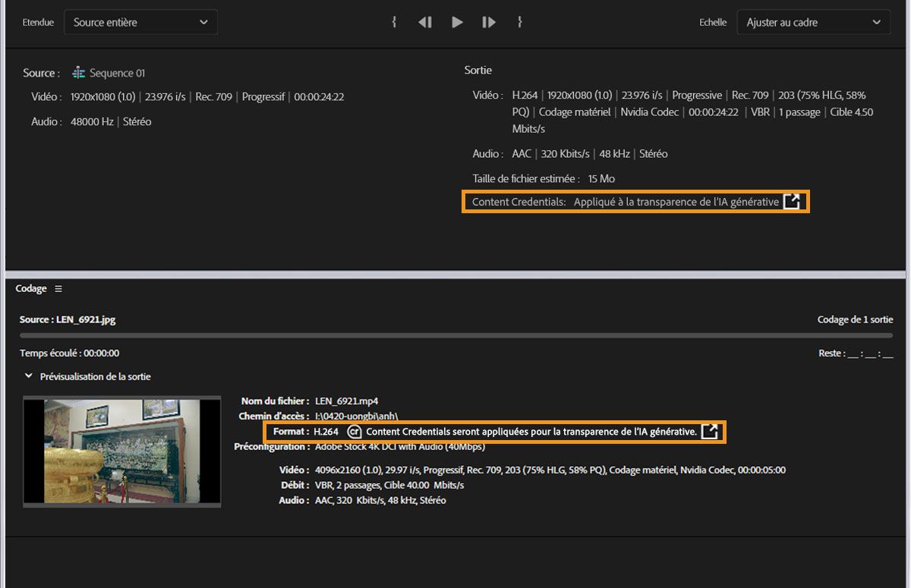
Task: Set out point with right brace icon
Action: 520,23
